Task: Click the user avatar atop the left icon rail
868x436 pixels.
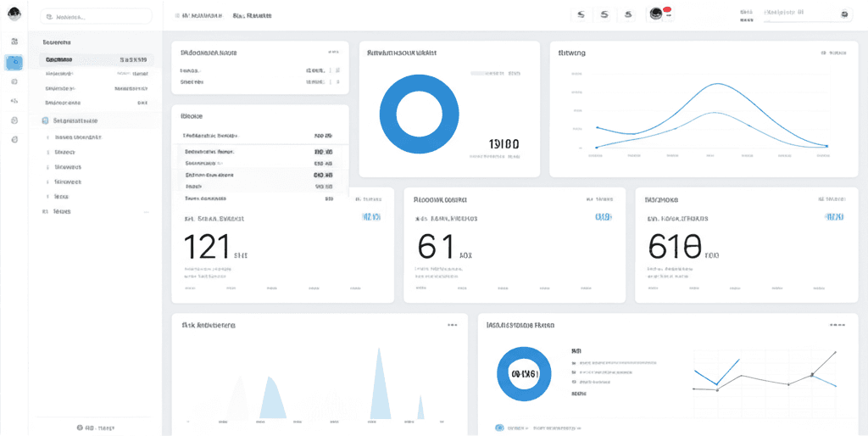Action: point(14,14)
